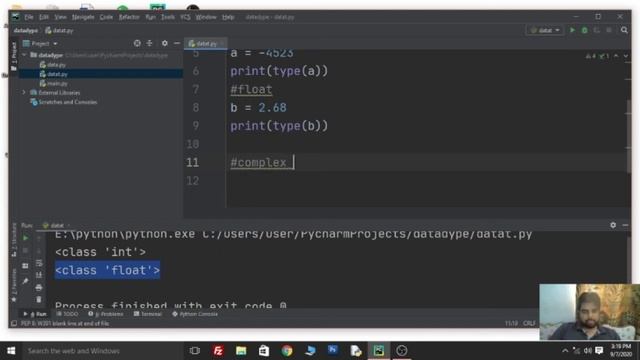
Task: Open TODO tool window tab
Action: [67, 314]
